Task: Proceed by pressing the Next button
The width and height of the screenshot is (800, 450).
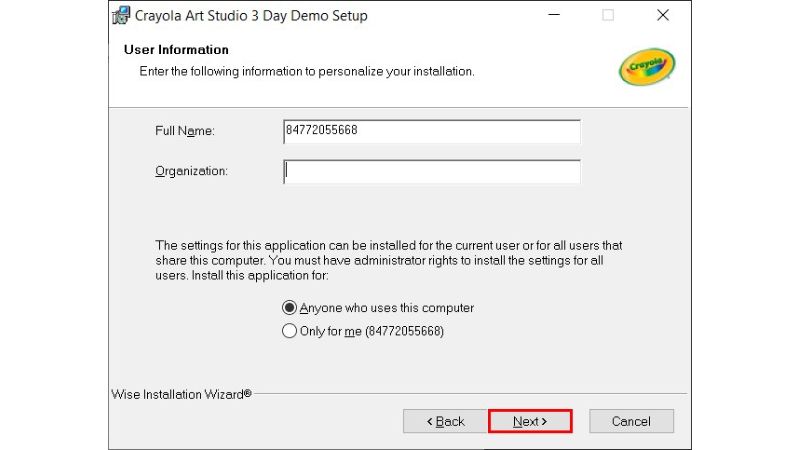Action: [x=530, y=421]
